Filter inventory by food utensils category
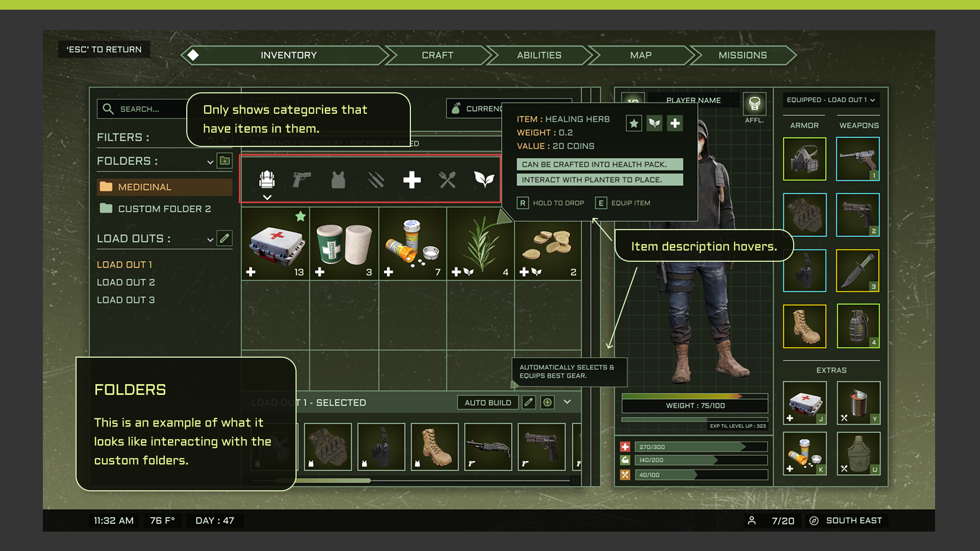980x551 pixels. click(x=447, y=180)
